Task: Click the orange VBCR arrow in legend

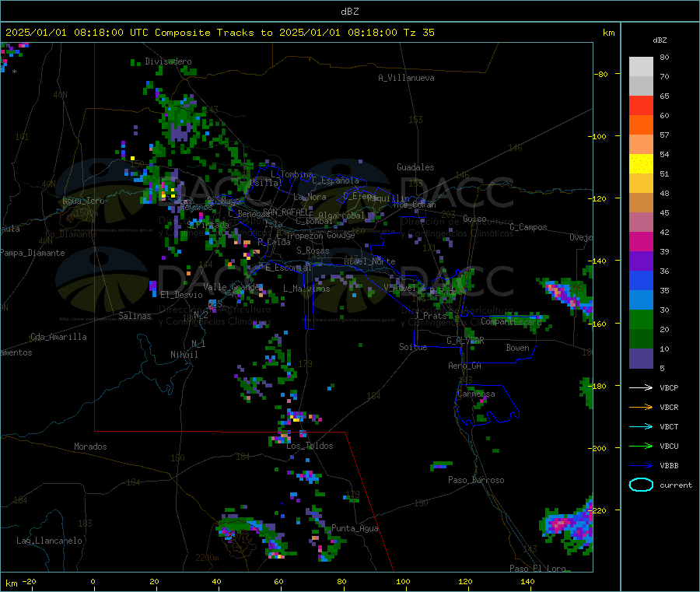Action: 641,407
